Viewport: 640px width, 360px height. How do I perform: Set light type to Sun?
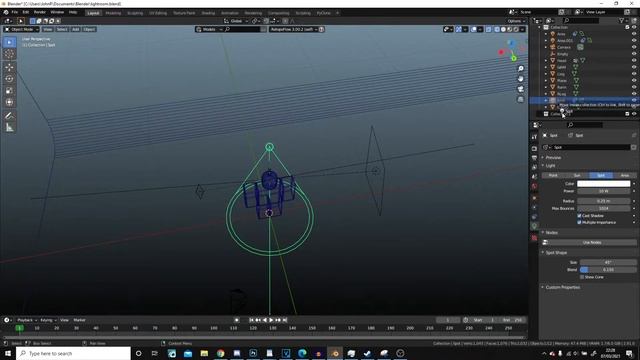pos(577,176)
